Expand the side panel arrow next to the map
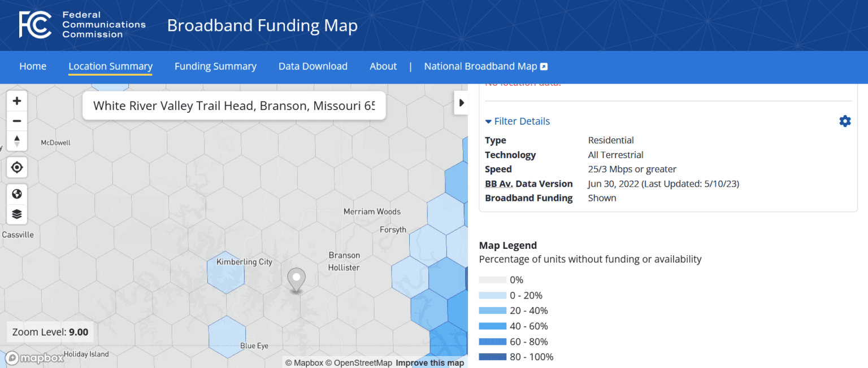This screenshot has height=368, width=868. coord(462,103)
